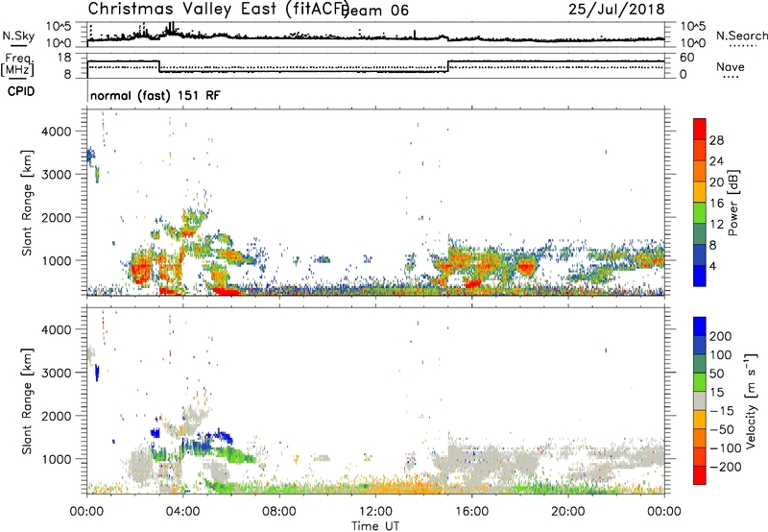Click the solid line sample under N.Sky
Screen dimensions: 768x532
click(18, 45)
